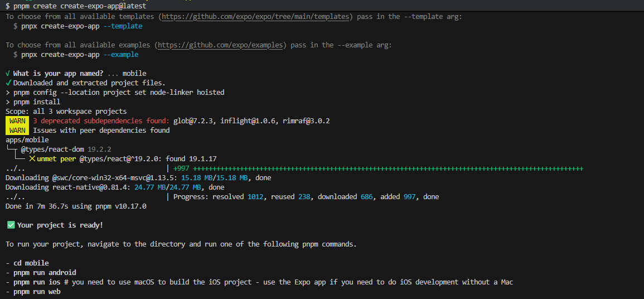Click the '15.18 MB/15.18 MB' download size
Screen dimensions: 644x299
[x=215, y=177]
